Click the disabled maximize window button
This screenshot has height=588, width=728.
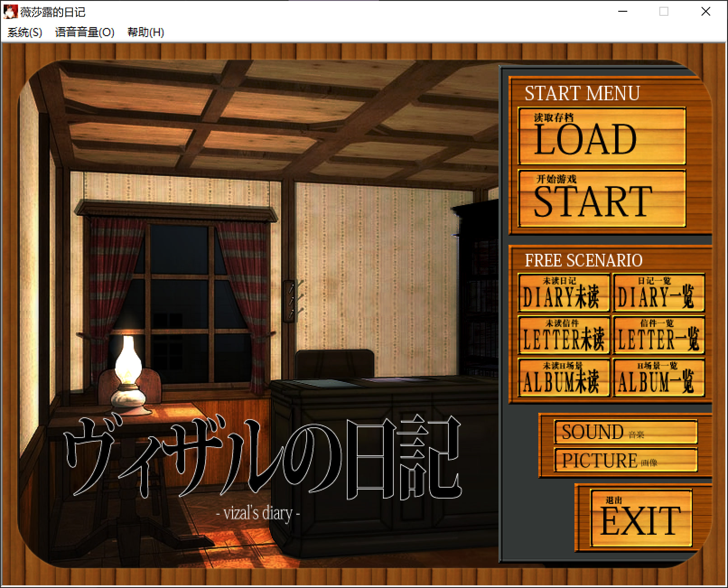click(x=664, y=12)
